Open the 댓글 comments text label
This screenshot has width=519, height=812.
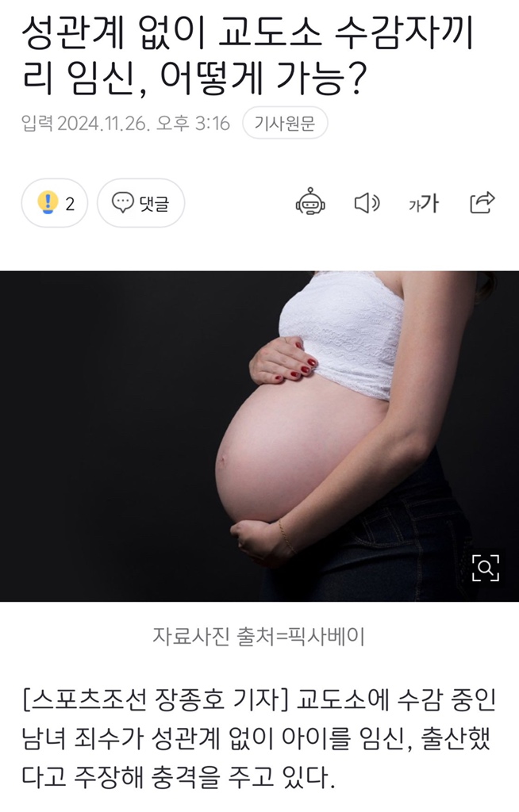pos(154,203)
